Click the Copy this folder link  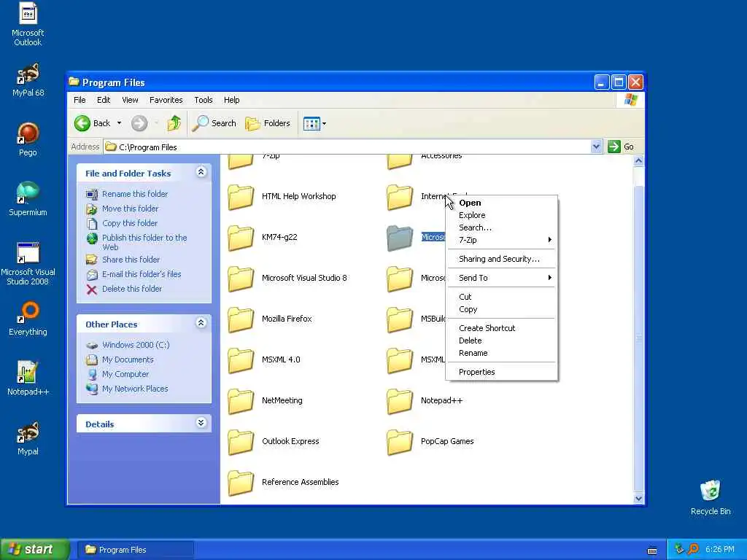coord(130,223)
